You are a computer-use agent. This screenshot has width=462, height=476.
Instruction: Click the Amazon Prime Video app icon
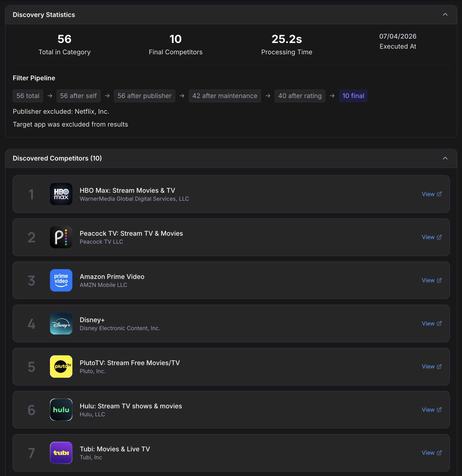61,280
